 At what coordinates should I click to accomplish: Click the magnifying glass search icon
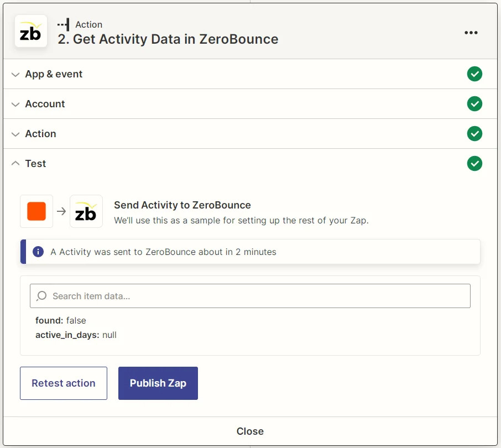41,295
